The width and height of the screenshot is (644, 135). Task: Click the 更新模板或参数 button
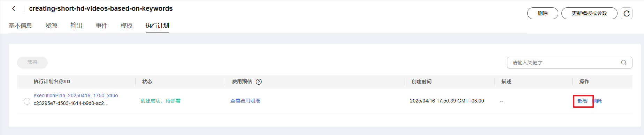(x=589, y=13)
